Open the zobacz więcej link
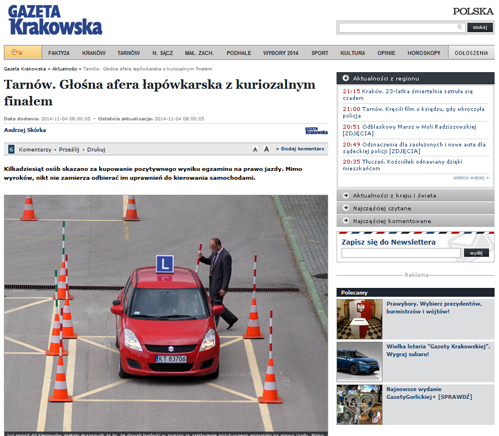 pos(471,178)
